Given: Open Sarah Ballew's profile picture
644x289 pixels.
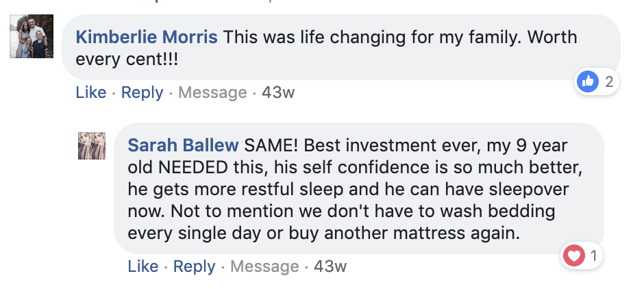Looking at the screenshot, I should tap(91, 145).
